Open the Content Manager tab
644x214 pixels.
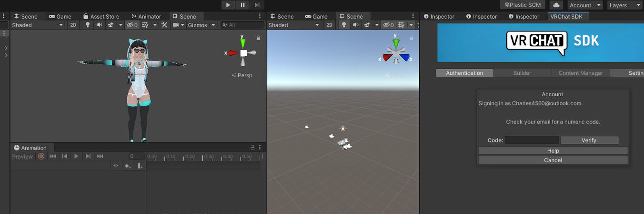tap(581, 73)
